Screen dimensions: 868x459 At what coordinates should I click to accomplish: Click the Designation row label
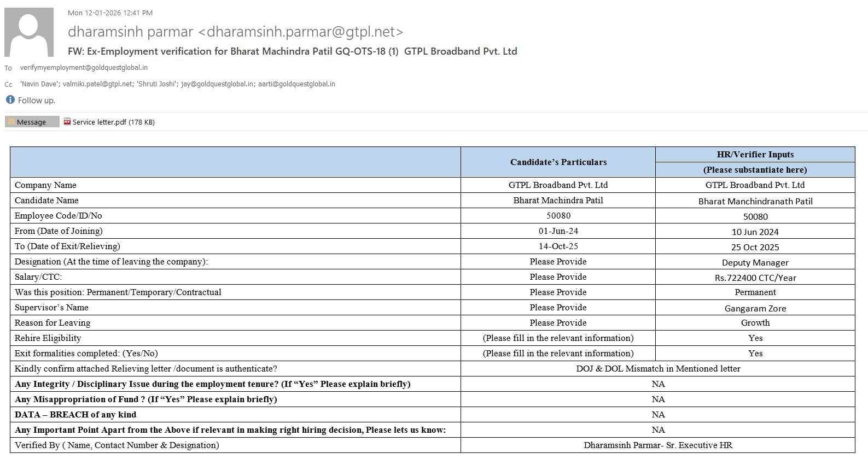click(x=112, y=262)
